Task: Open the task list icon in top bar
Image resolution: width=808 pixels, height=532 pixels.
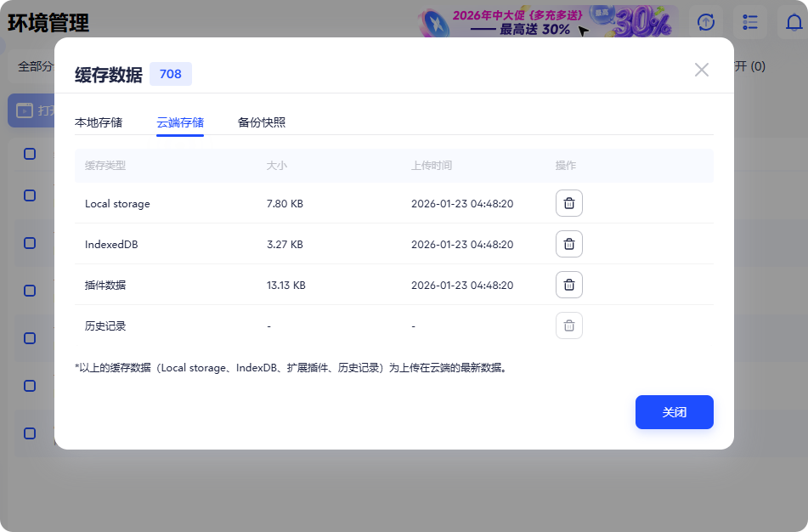Action: [749, 22]
